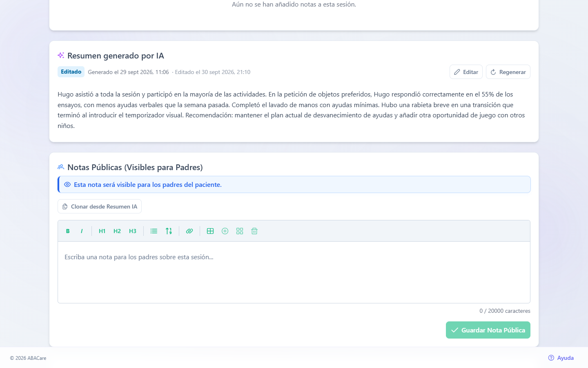Viewport: 588px width, 368px height.
Task: Click the Editado status badge
Action: [71, 72]
